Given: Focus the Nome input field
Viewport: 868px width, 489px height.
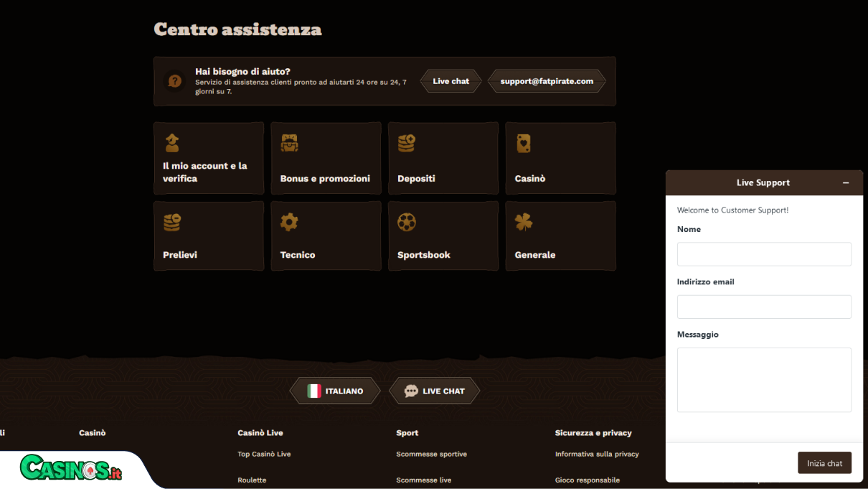Looking at the screenshot, I should click(764, 254).
